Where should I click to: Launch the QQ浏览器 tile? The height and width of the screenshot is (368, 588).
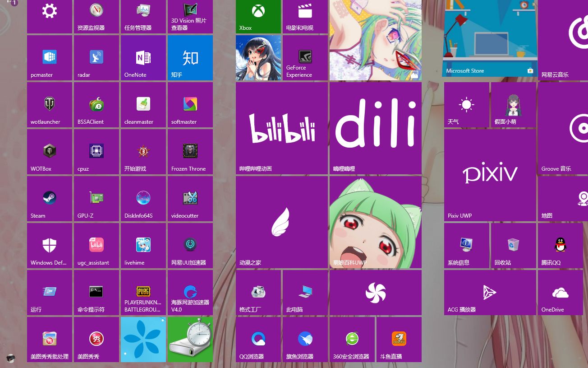(258, 340)
